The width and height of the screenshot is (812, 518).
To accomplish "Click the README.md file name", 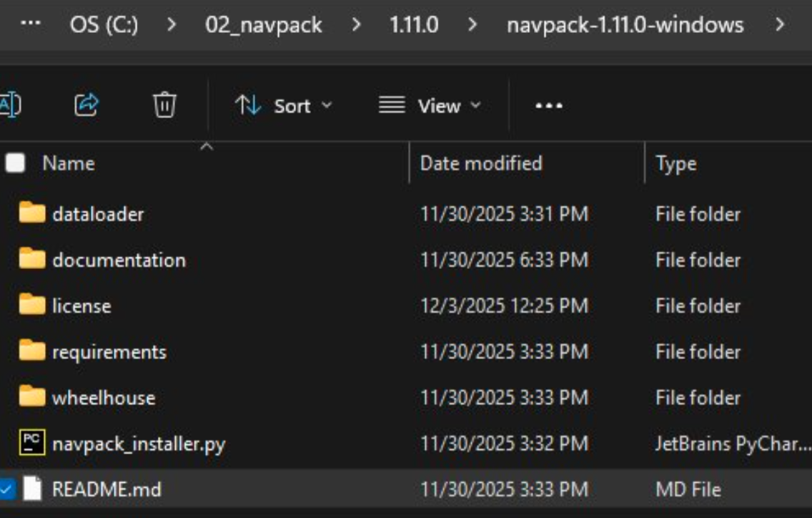I will click(107, 489).
